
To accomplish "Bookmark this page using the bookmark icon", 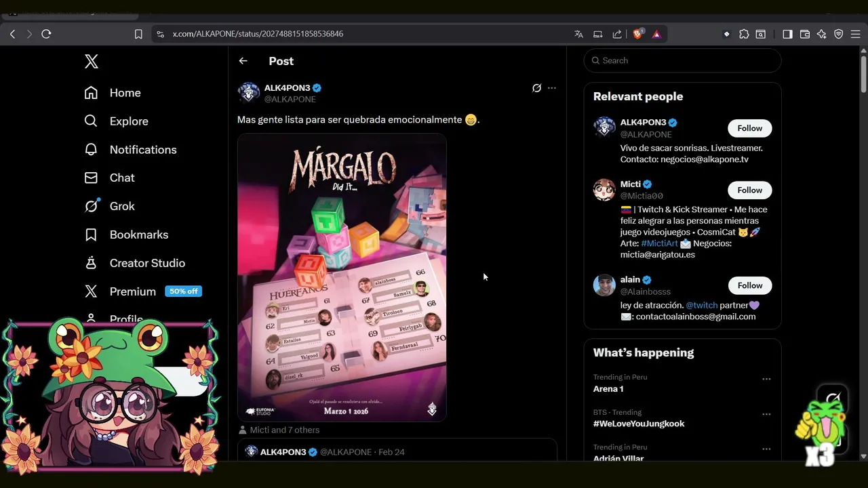I will (x=138, y=34).
